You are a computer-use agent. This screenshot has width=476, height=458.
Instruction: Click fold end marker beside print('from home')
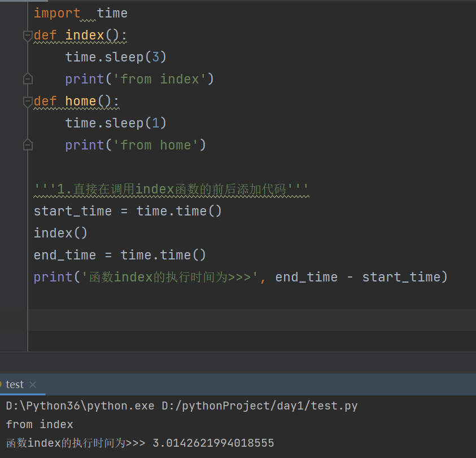pos(28,145)
